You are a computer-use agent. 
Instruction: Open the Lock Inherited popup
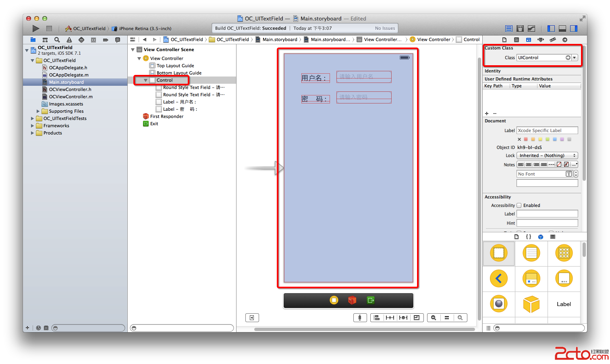click(x=547, y=155)
